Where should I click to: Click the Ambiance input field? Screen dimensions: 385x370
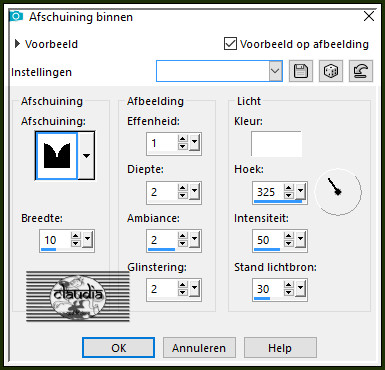[x=162, y=240]
